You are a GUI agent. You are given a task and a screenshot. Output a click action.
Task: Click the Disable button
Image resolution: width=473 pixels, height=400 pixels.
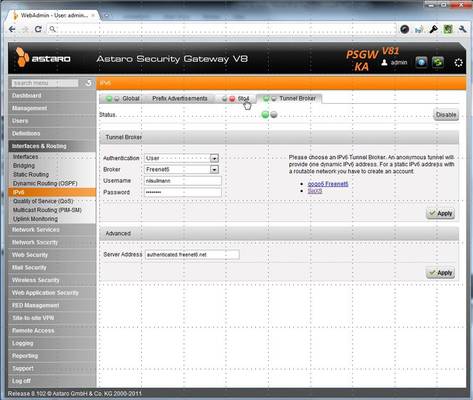click(446, 115)
